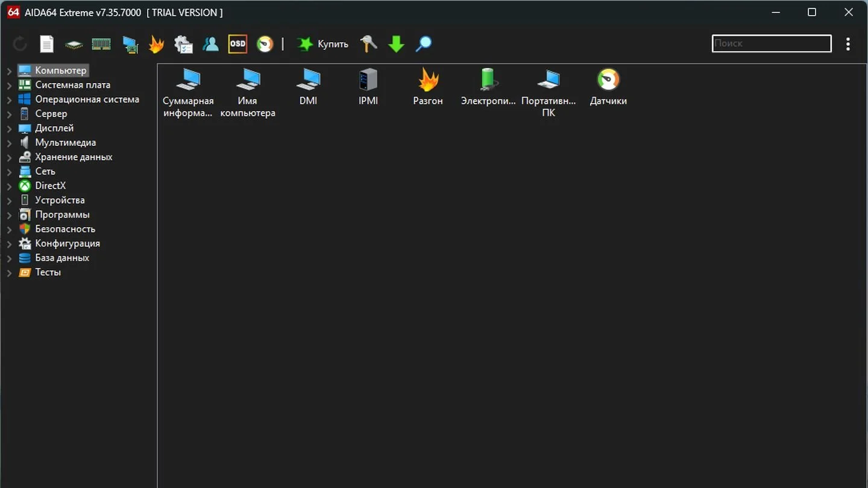The image size is (868, 488).
Task: Expand the Конфигурация tree chevron
Action: pyautogui.click(x=9, y=245)
